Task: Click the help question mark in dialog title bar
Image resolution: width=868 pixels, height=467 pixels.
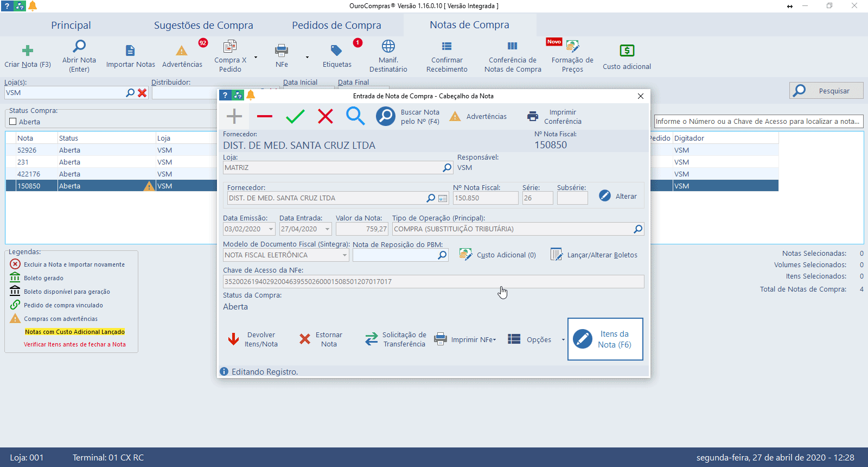Action: [x=225, y=96]
